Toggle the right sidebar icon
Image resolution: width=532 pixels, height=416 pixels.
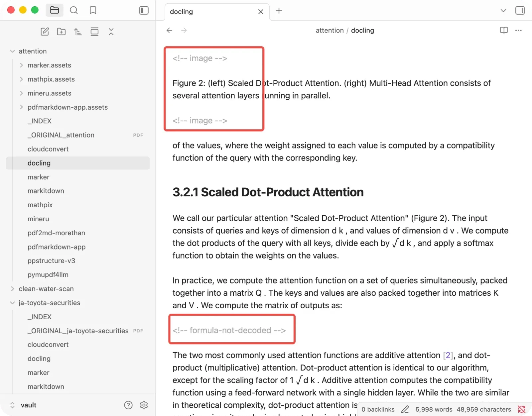tap(520, 11)
